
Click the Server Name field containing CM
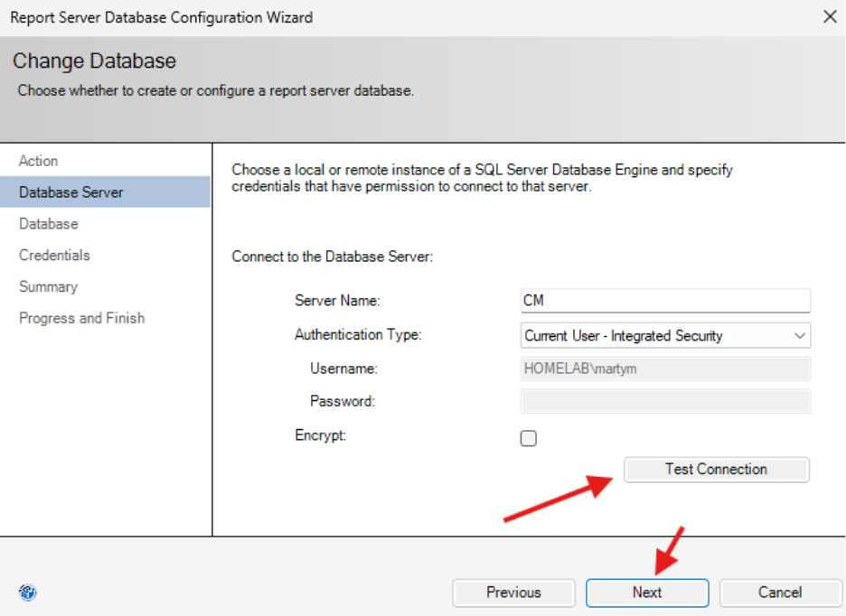[665, 301]
